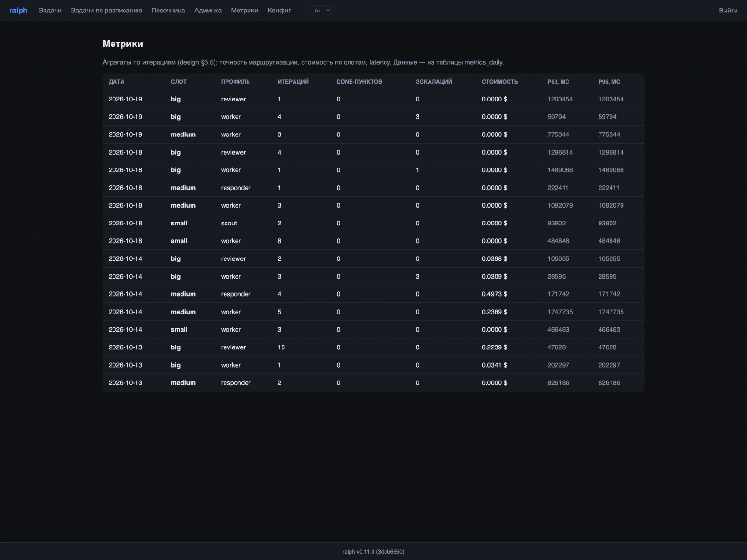This screenshot has height=560, width=747.
Task: Click the iterations value 8
Action: coord(280,241)
